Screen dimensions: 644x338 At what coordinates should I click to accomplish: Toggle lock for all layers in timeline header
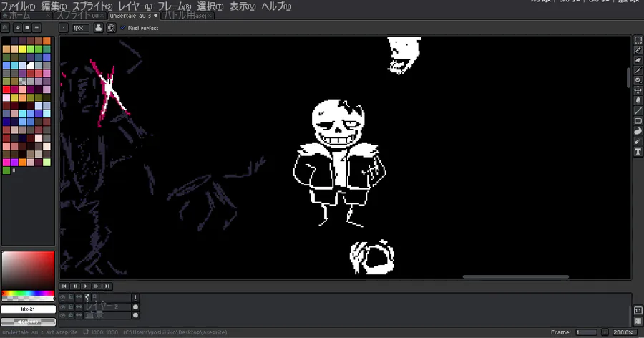(x=71, y=297)
